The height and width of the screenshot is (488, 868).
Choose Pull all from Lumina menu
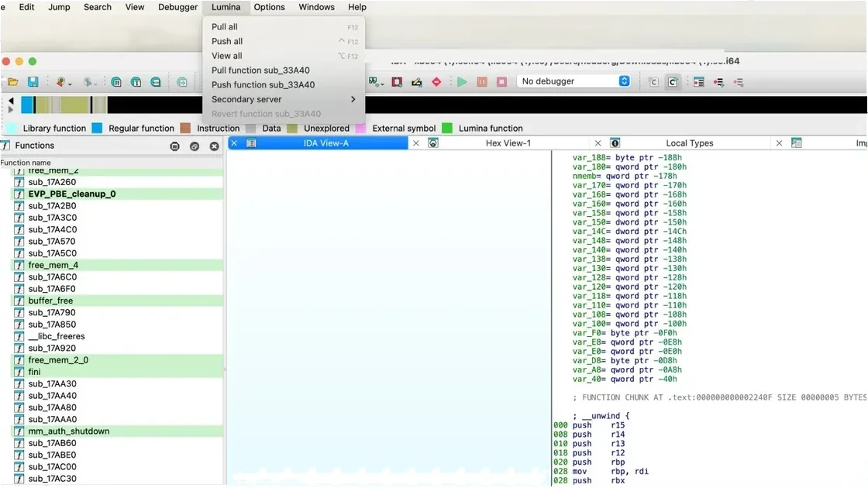[284, 26]
